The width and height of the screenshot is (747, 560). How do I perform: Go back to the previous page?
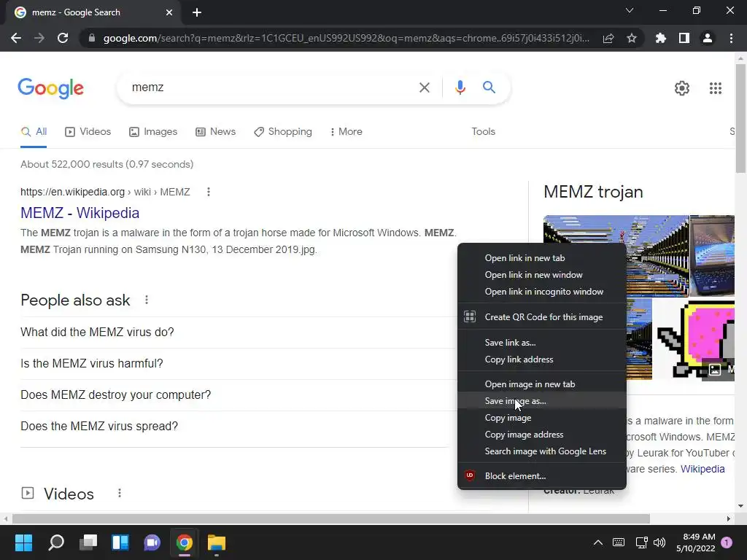pyautogui.click(x=16, y=38)
